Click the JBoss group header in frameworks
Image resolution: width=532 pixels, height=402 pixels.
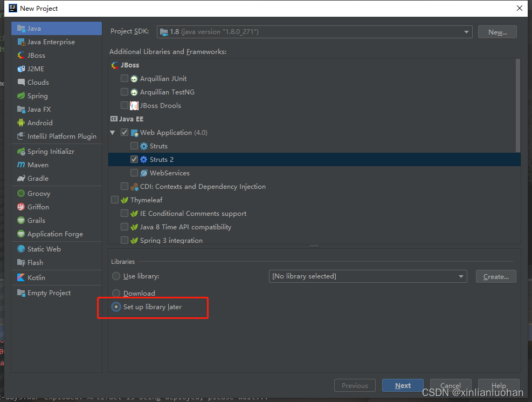click(x=125, y=65)
